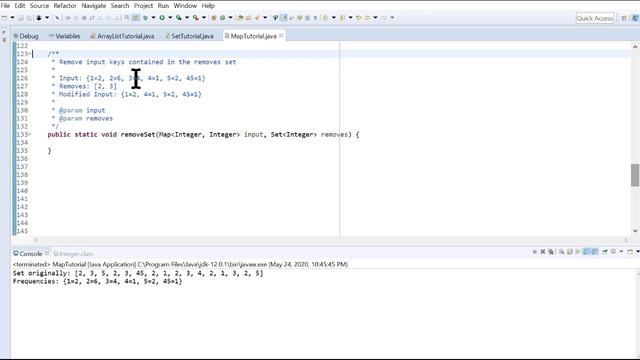Click Remove Launch X icon in Console

[x=543, y=252]
